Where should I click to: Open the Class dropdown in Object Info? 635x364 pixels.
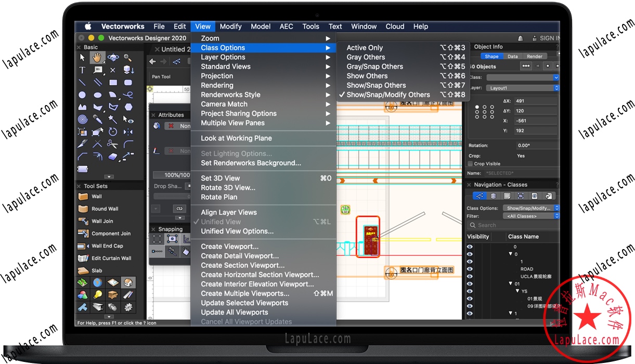click(x=523, y=77)
